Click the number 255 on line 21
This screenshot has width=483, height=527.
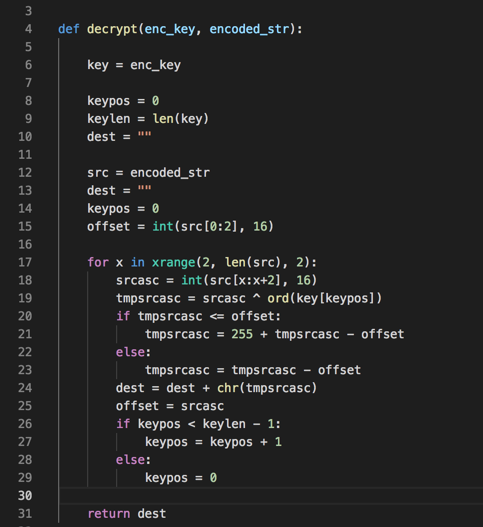[242, 334]
